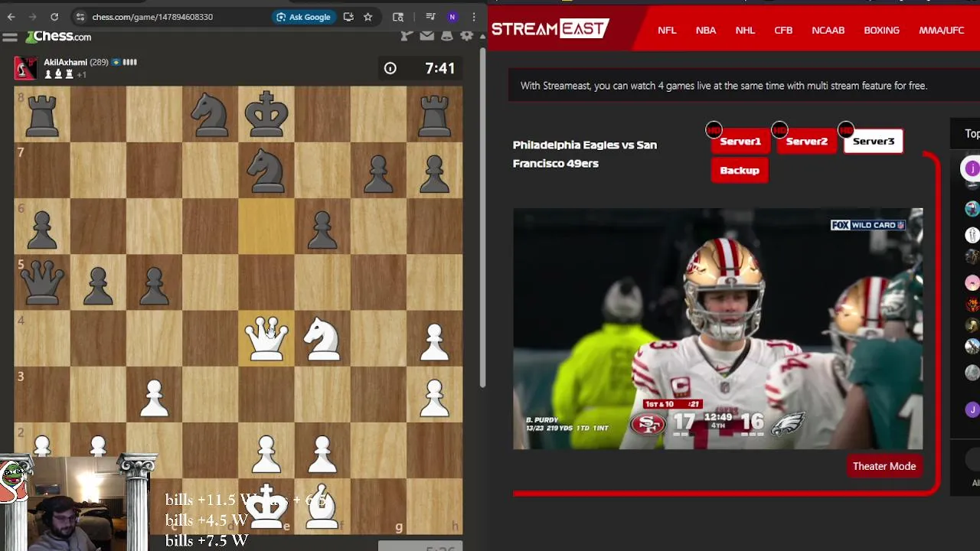Click the Ask Google button
The image size is (980, 551).
click(303, 17)
